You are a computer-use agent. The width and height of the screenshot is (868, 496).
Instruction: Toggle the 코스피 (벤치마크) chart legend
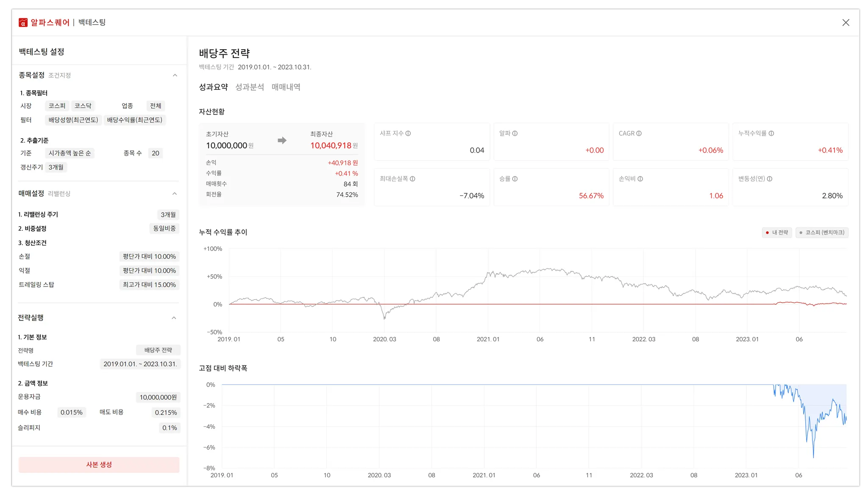click(822, 232)
